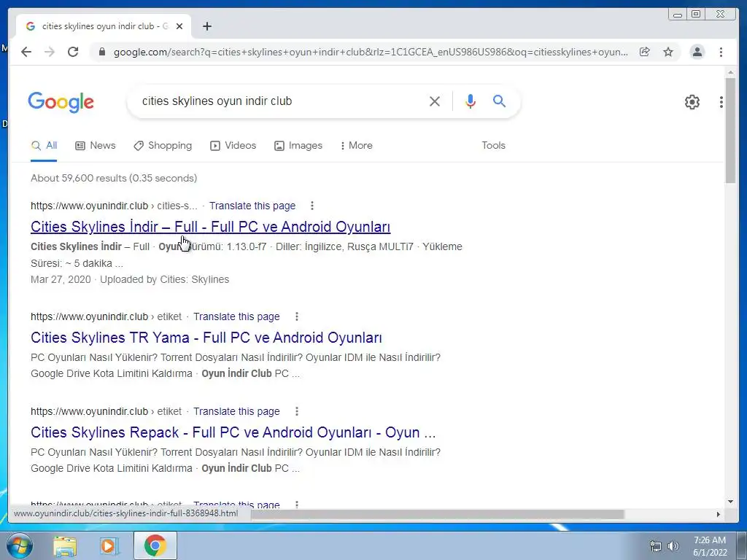Open site security padlock info
747x560 pixels.
coord(102,52)
